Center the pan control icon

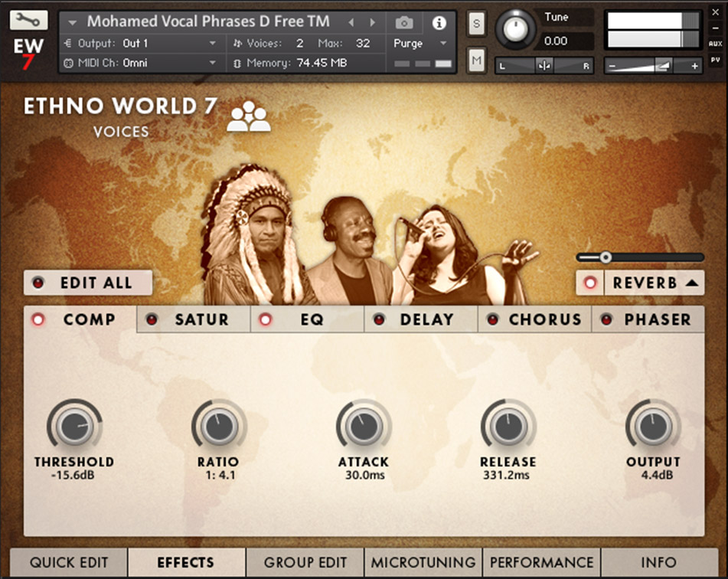click(x=544, y=66)
